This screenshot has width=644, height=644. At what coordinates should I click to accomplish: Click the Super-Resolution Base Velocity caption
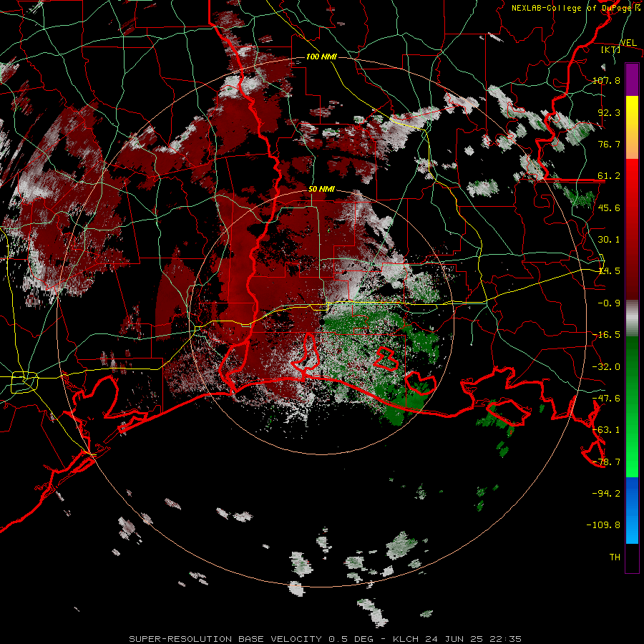326,639
